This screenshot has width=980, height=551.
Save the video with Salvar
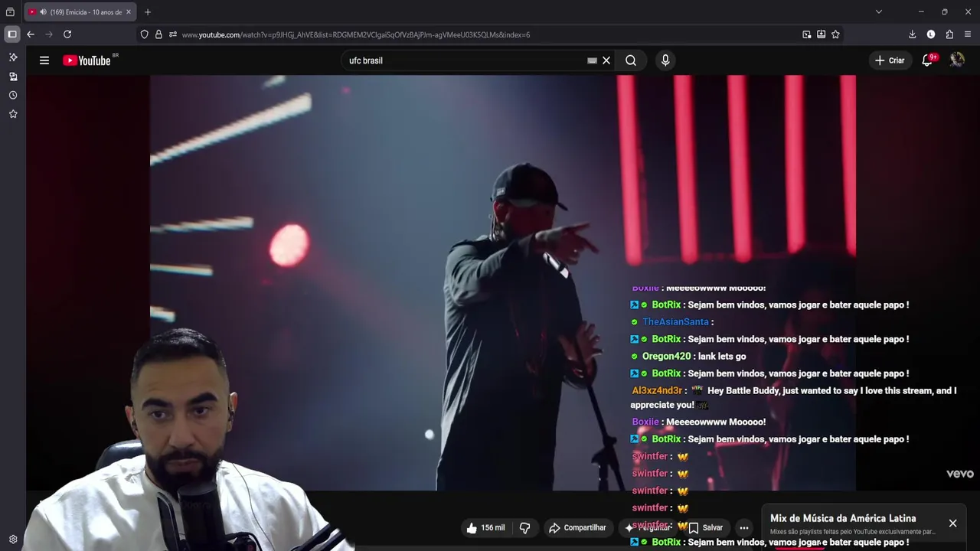pos(706,528)
